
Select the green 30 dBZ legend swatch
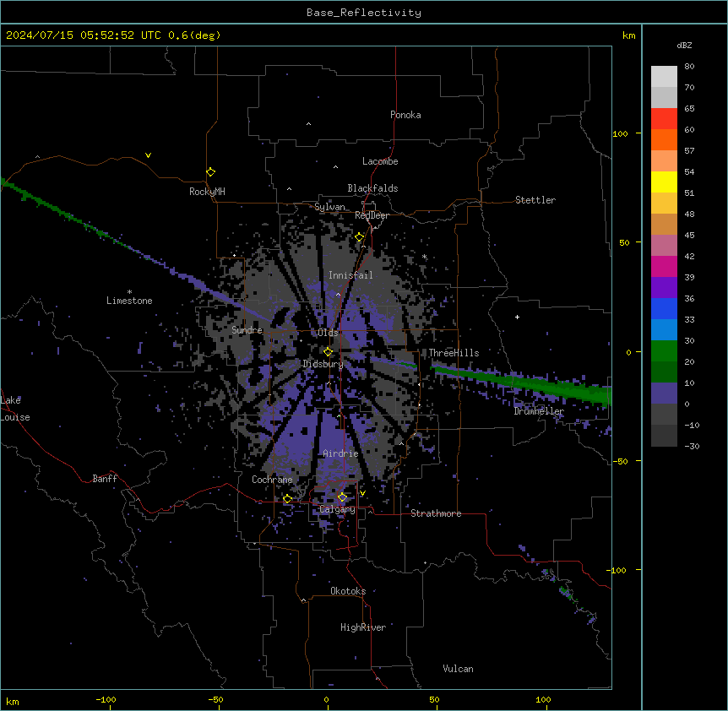click(x=664, y=351)
